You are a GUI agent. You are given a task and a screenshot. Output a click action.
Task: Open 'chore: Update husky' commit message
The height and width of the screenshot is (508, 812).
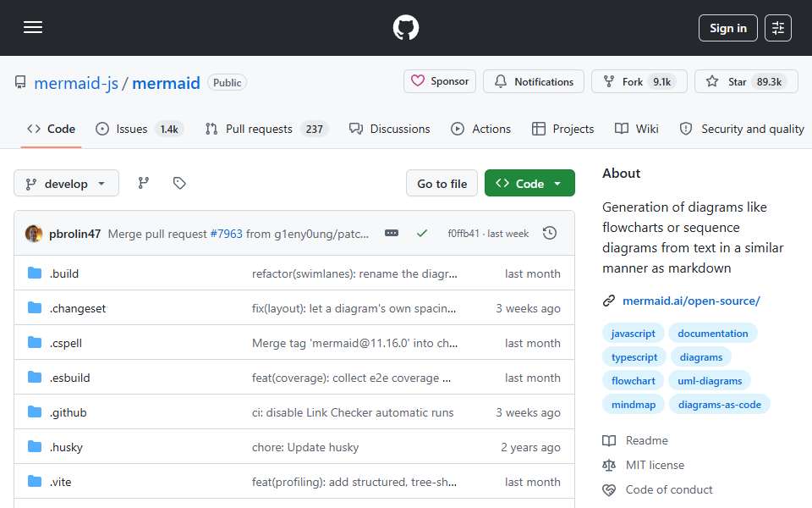tap(305, 447)
